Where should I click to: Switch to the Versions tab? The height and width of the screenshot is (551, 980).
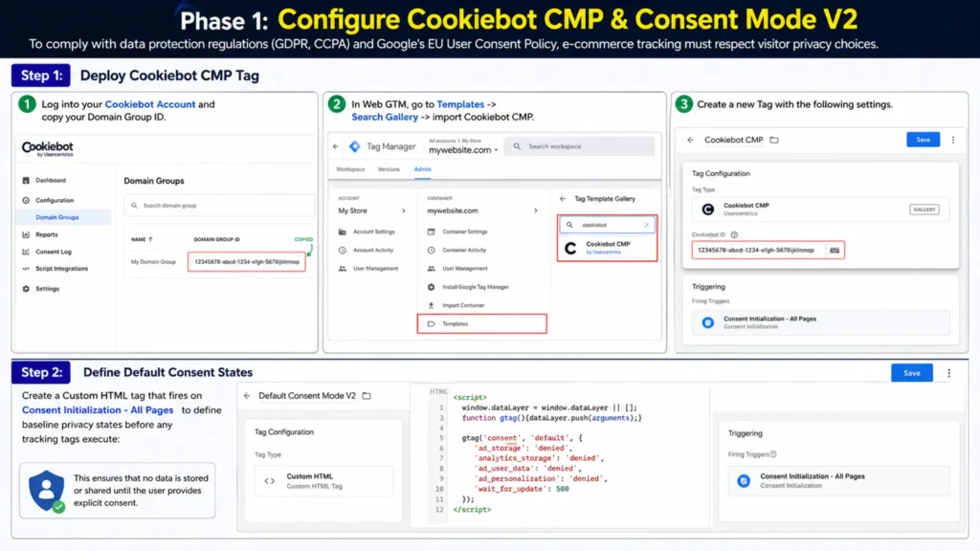pyautogui.click(x=389, y=169)
